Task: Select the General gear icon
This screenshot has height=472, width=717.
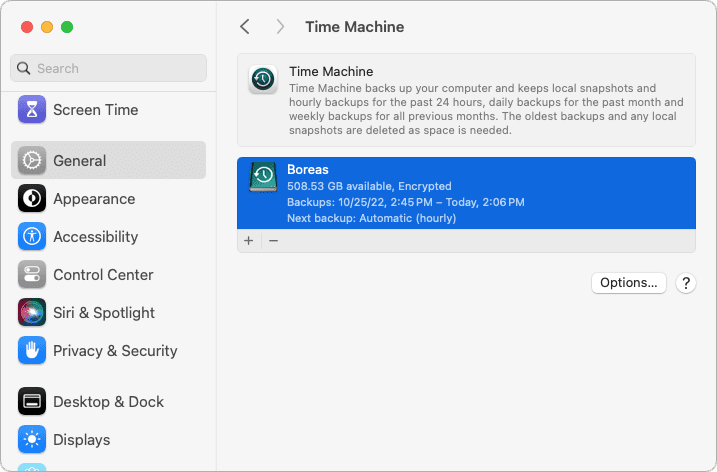Action: 32,160
